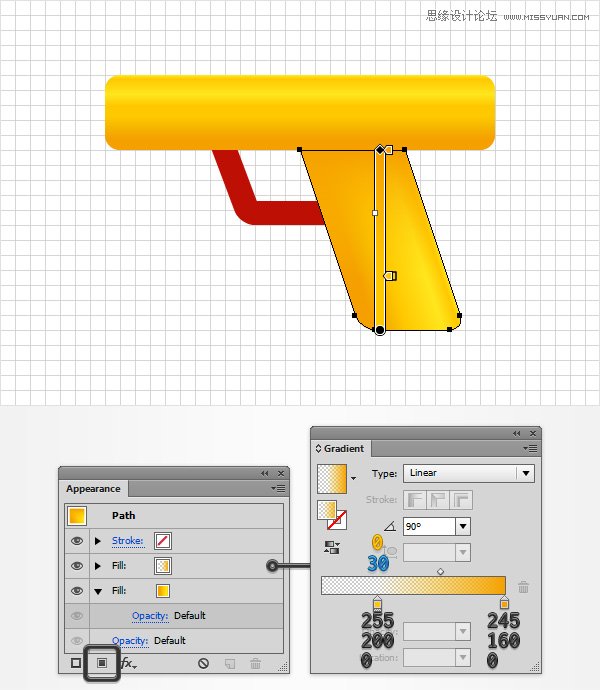The image size is (600, 690).
Task: Open gradient angle dropdown arrow
Action: (463, 526)
